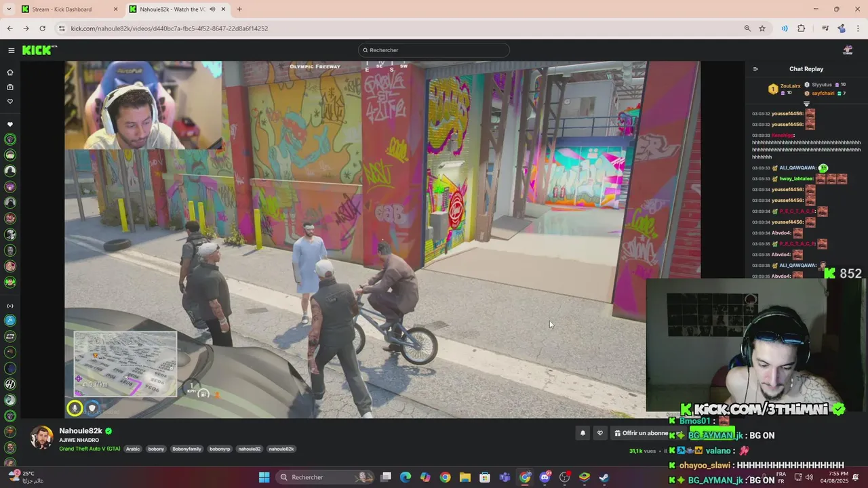Viewport: 868px width, 488px height.
Task: Open Microsoft Teams from taskbar
Action: (505, 477)
